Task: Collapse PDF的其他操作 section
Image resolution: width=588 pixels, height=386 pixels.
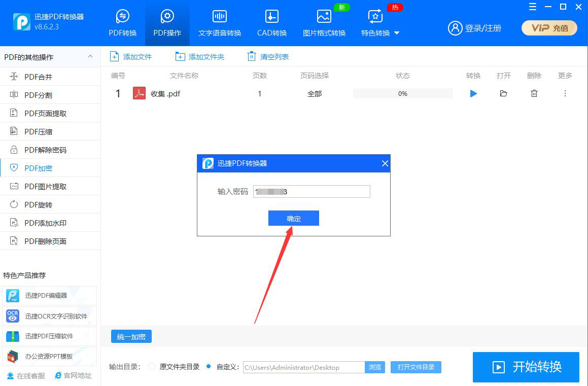Action: (x=90, y=57)
